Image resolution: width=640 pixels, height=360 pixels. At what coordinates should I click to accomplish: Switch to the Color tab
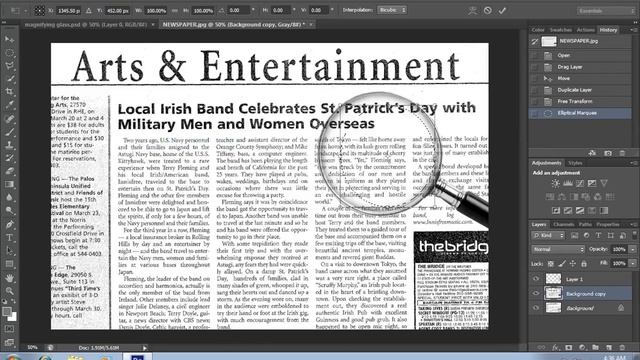538,30
